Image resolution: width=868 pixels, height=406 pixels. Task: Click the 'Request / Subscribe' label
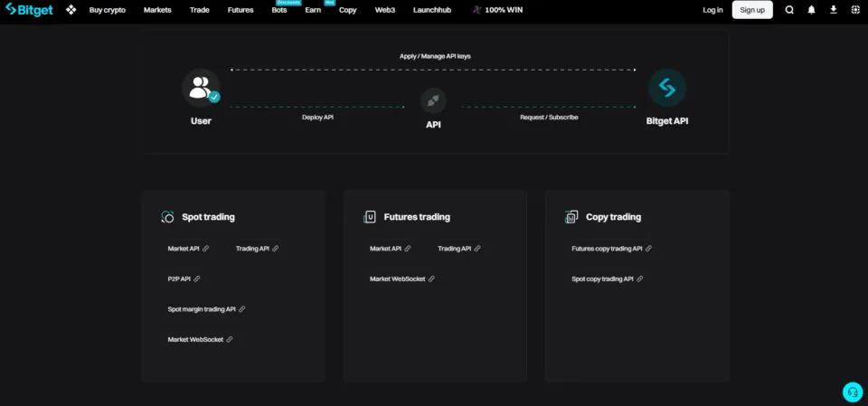[x=549, y=118]
